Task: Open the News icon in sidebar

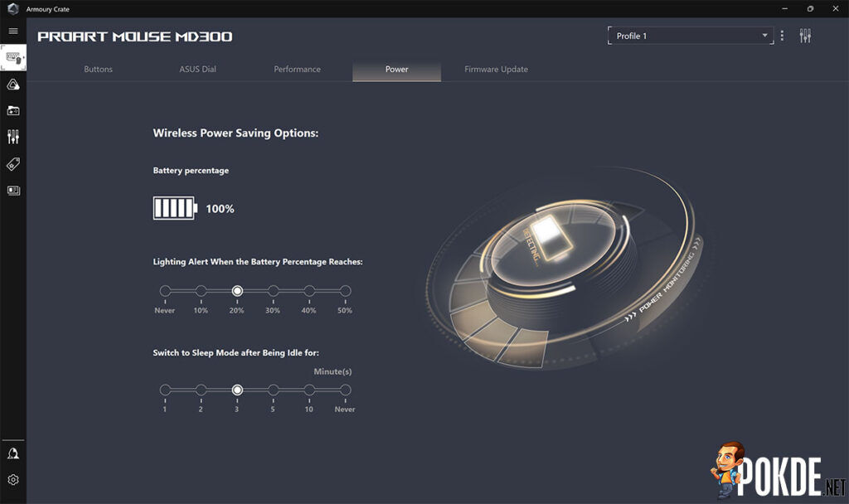Action: click(x=13, y=190)
